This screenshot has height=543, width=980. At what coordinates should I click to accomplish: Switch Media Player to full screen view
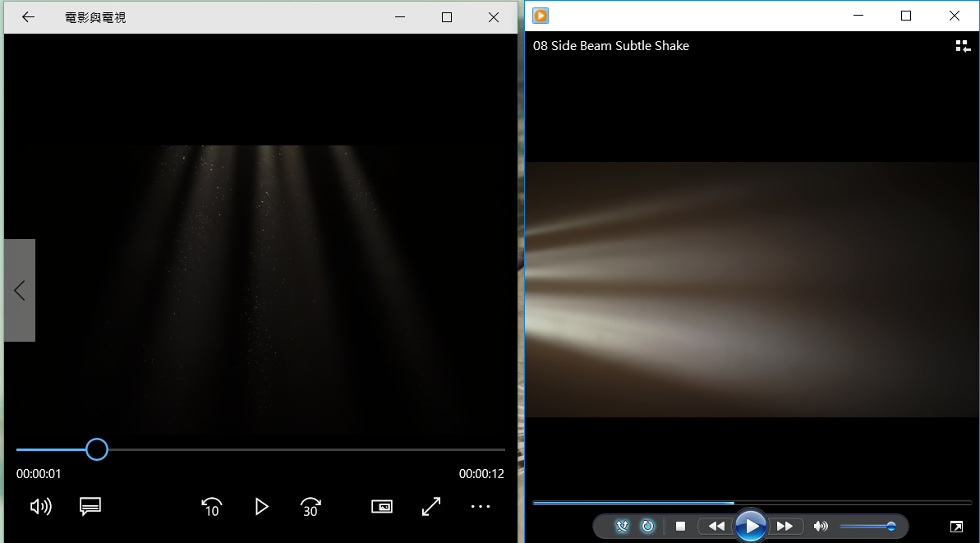click(956, 526)
